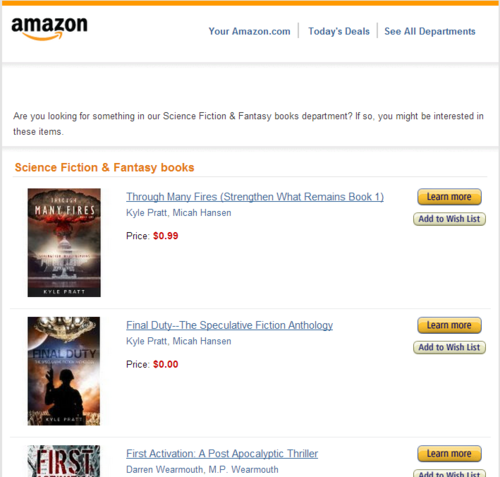The height and width of the screenshot is (477, 500).
Task: Click Final Duty book cover image
Action: [64, 371]
